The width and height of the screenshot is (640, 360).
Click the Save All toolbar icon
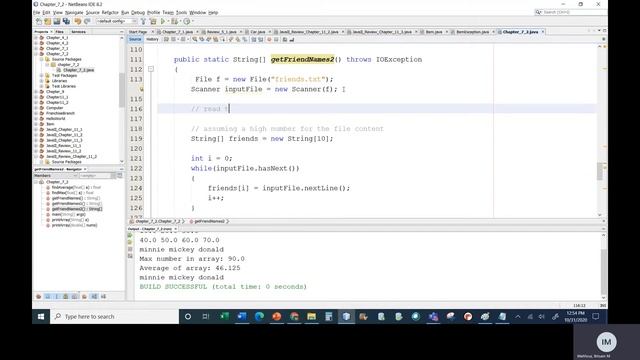pyautogui.click(x=66, y=21)
